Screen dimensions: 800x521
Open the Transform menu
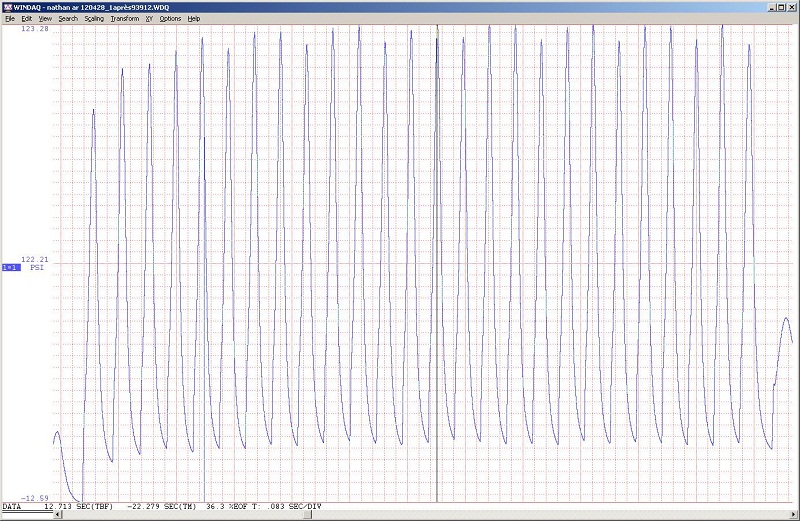[124, 18]
